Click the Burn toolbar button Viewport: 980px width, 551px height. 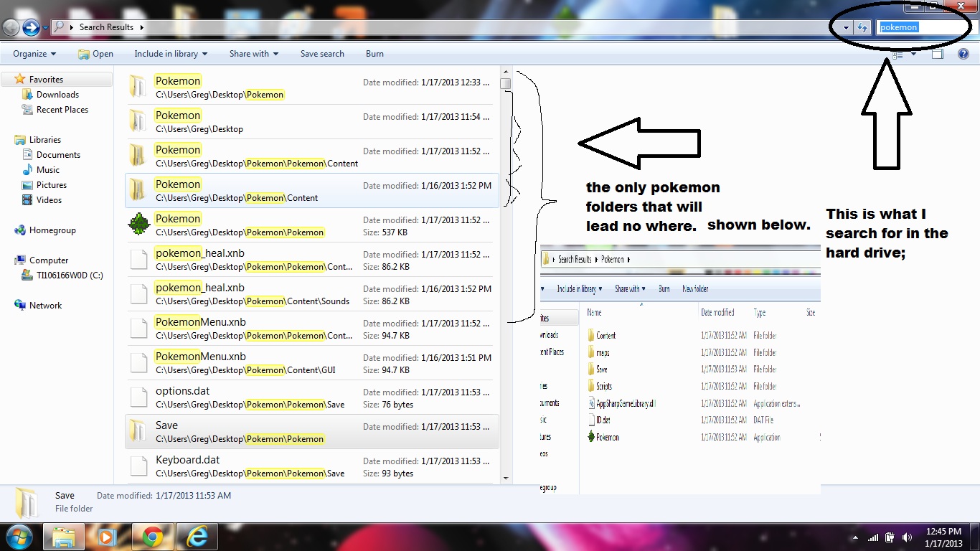pyautogui.click(x=374, y=54)
